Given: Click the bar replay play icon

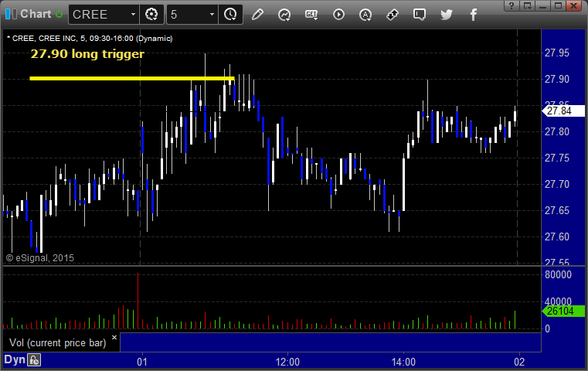Looking at the screenshot, I should tap(338, 15).
